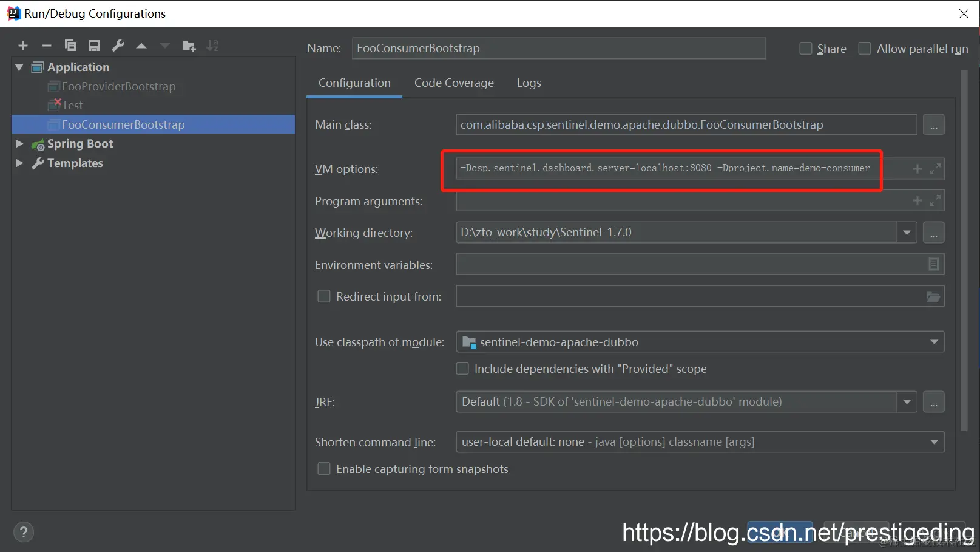
Task: Click the Main class input field
Action: pos(686,125)
